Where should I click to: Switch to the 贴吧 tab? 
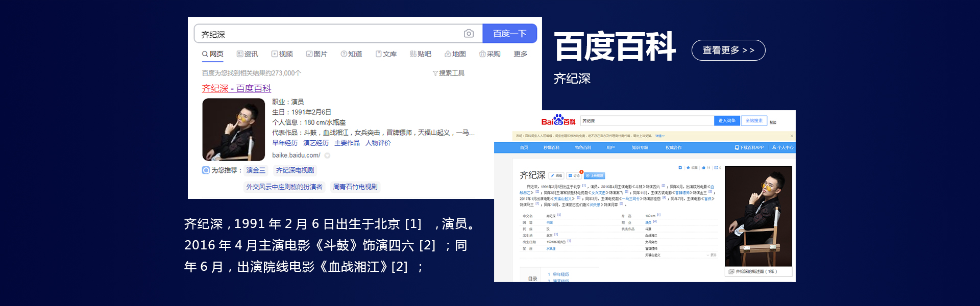[x=421, y=54]
